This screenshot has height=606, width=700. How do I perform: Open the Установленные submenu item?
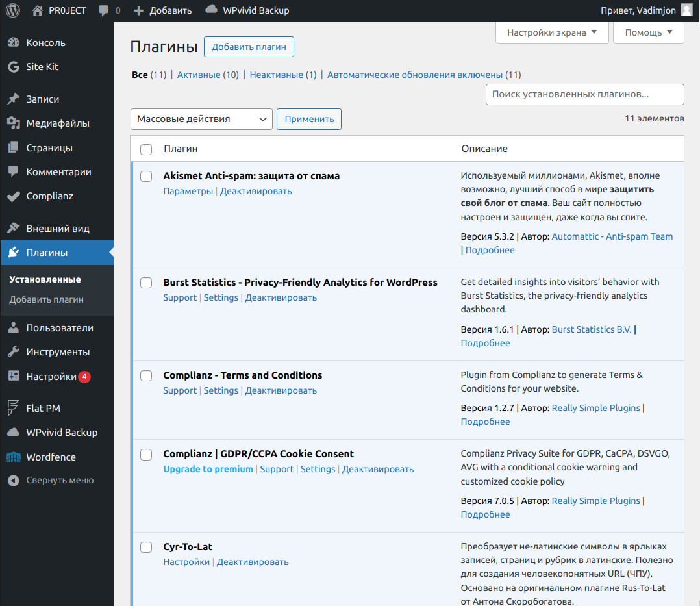click(x=45, y=279)
